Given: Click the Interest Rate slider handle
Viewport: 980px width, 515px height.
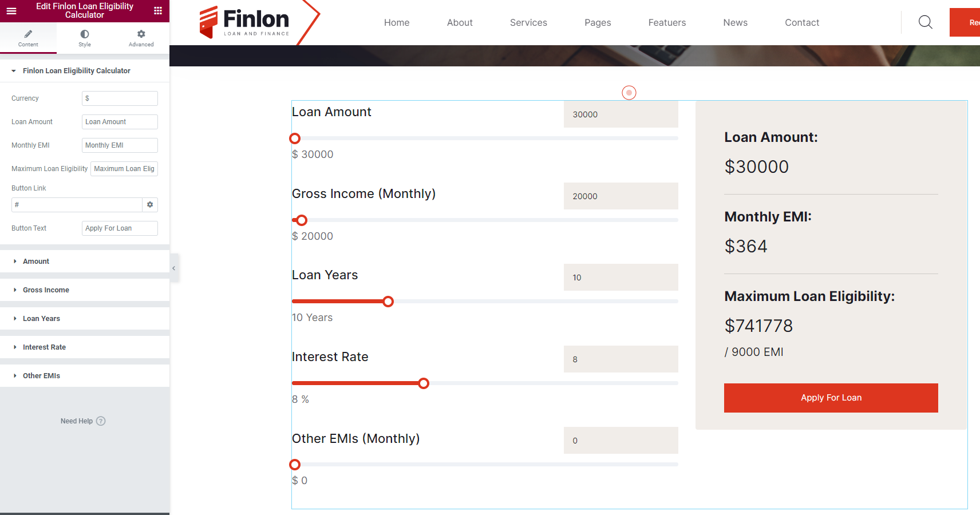Looking at the screenshot, I should click(424, 383).
